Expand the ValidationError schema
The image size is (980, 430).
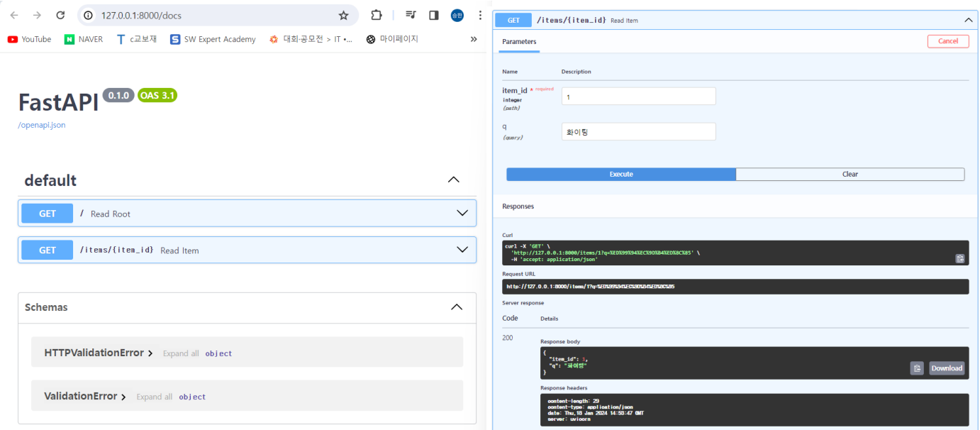tap(85, 396)
